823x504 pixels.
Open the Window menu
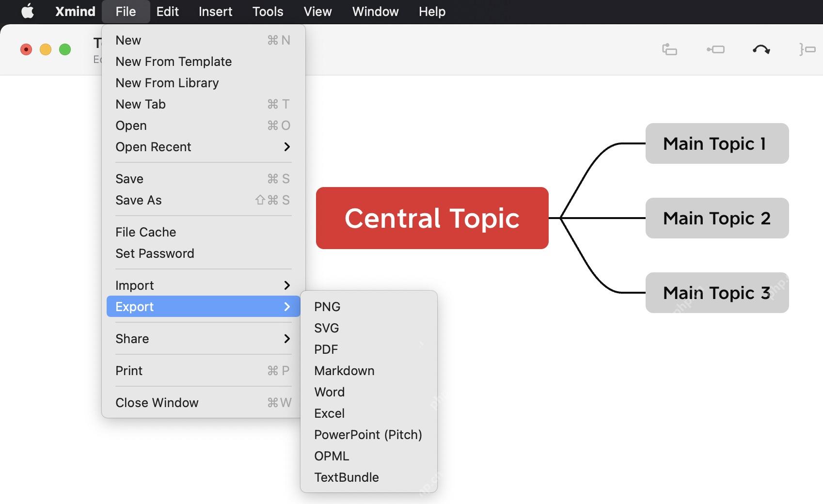coord(375,11)
